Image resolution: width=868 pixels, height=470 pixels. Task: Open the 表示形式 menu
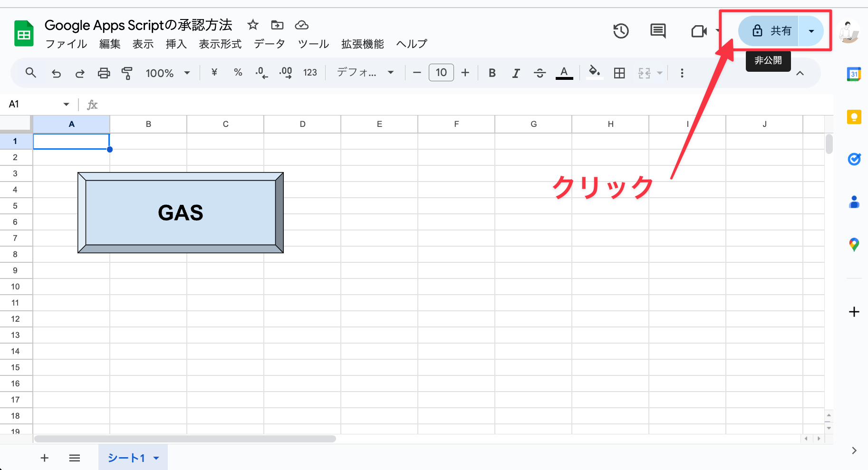[x=220, y=44]
